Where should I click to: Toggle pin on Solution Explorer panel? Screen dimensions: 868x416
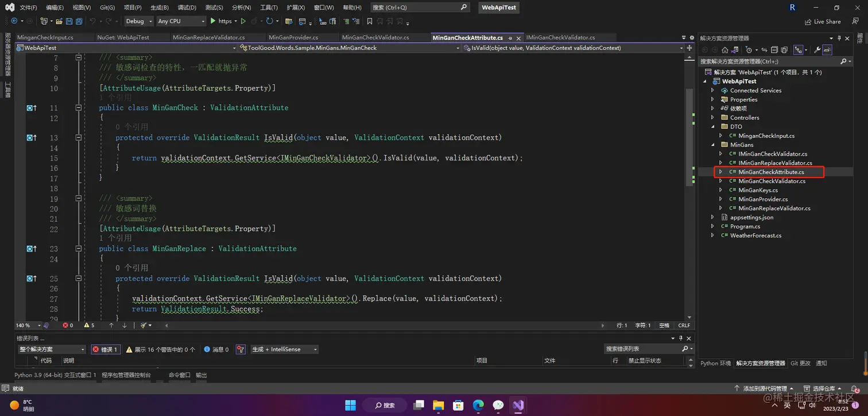click(839, 38)
